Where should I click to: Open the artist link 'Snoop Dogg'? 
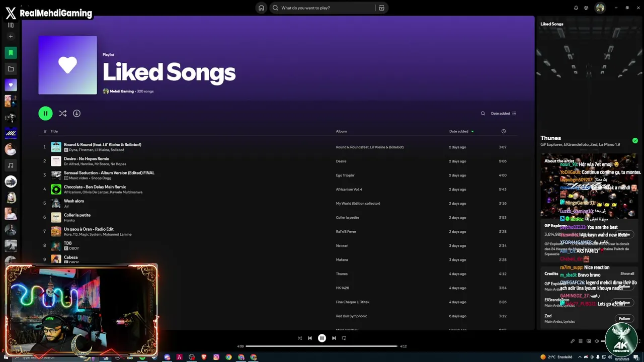(x=101, y=178)
